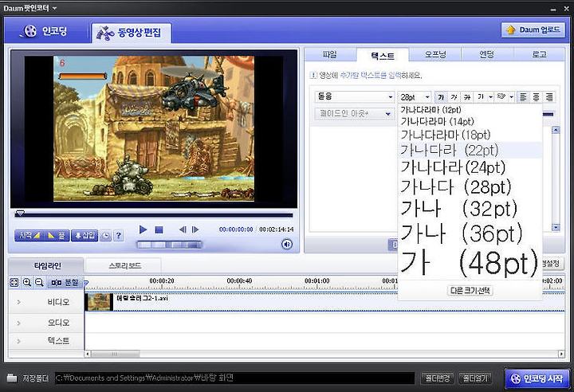Stop the video preview
Image resolution: width=574 pixels, height=392 pixels.
coord(159,229)
